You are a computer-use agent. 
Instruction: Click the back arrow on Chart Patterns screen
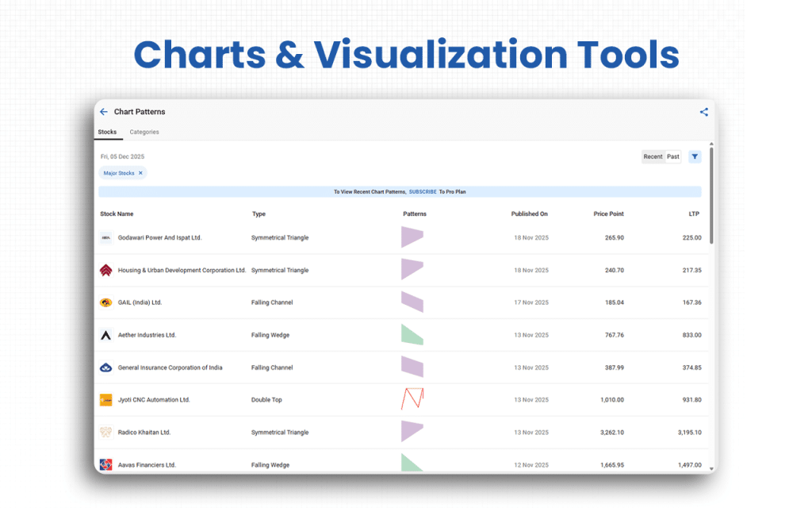tap(104, 111)
